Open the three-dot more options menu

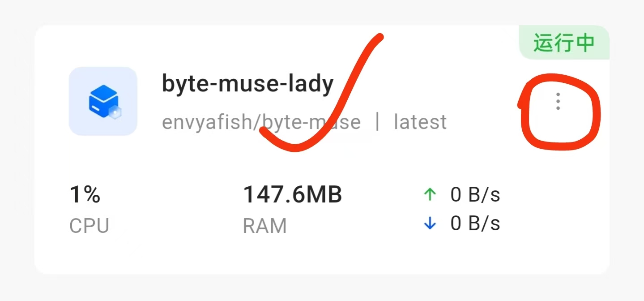click(x=558, y=102)
